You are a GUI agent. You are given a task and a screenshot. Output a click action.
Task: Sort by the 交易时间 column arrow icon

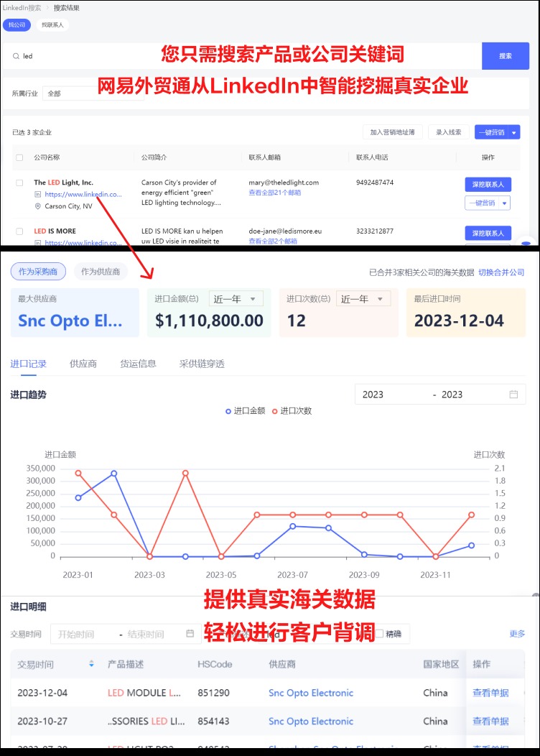[91, 665]
